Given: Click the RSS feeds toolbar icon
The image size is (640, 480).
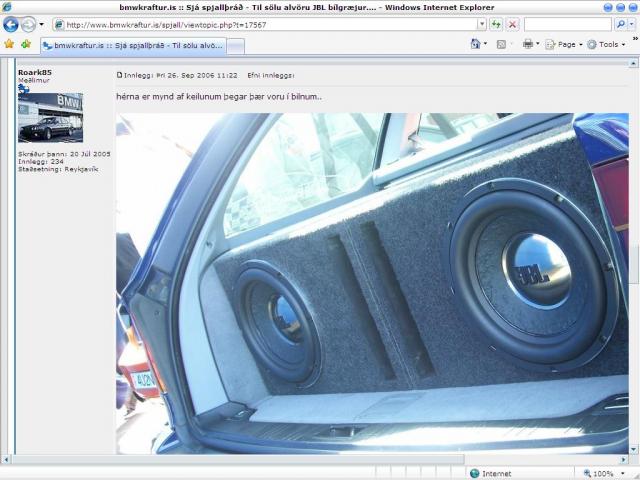Looking at the screenshot, I should [502, 45].
